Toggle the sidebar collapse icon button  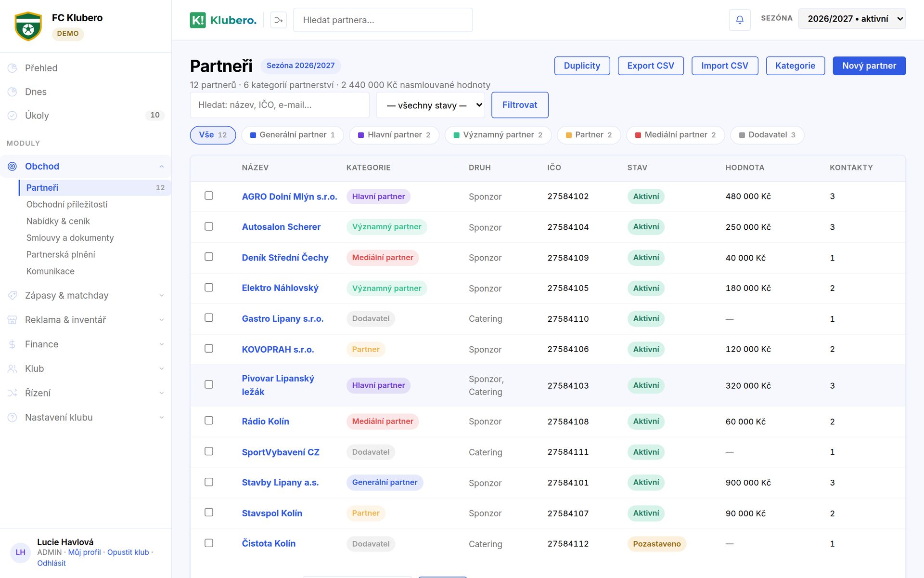click(278, 20)
